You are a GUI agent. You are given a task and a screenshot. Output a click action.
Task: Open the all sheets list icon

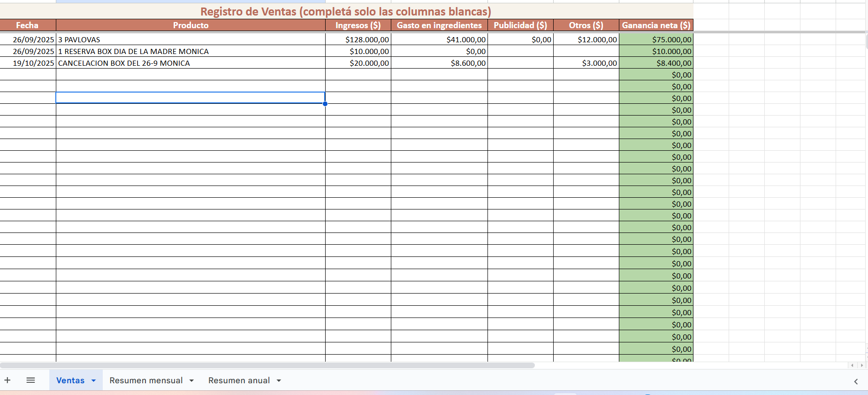(x=30, y=380)
